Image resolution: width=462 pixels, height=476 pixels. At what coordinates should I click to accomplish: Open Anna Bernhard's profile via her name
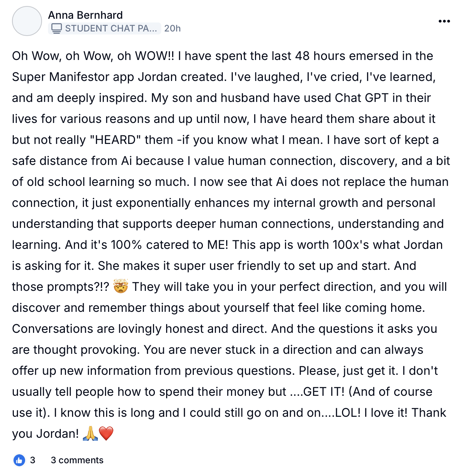pyautogui.click(x=85, y=15)
